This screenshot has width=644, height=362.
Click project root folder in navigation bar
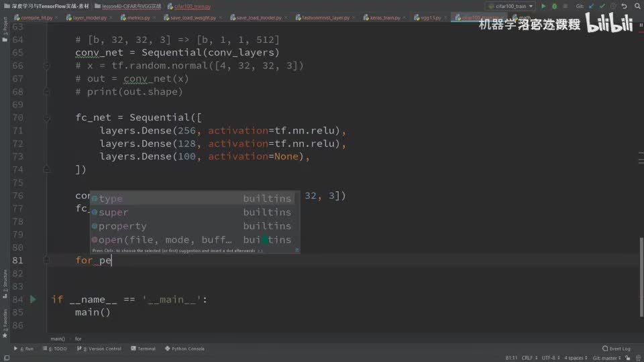pyautogui.click(x=46, y=6)
